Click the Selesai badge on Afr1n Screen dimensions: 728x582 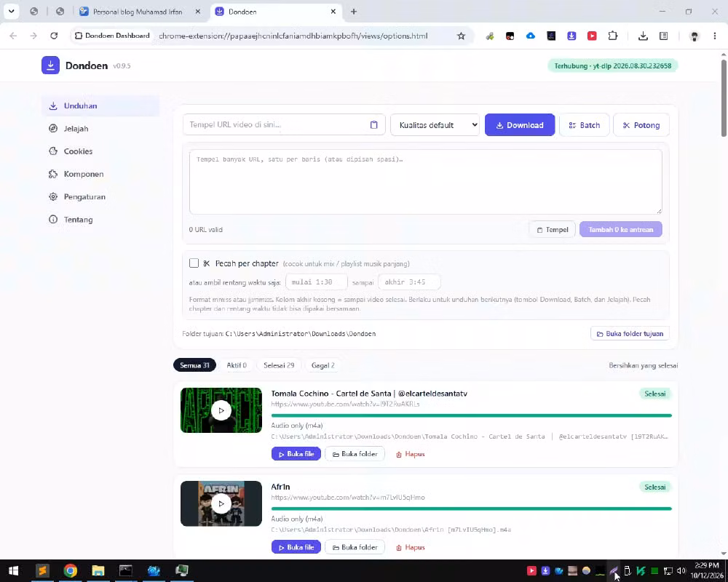tap(655, 487)
